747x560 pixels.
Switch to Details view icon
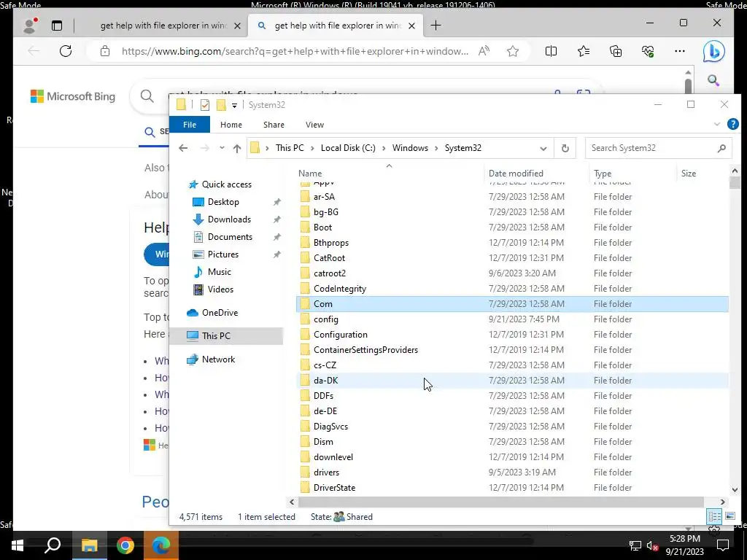(x=714, y=517)
